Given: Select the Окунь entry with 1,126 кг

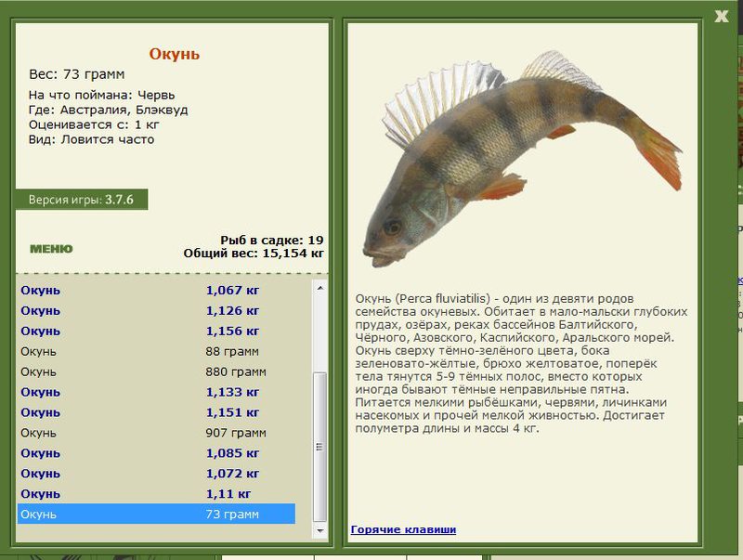Looking at the screenshot, I should 156,310.
